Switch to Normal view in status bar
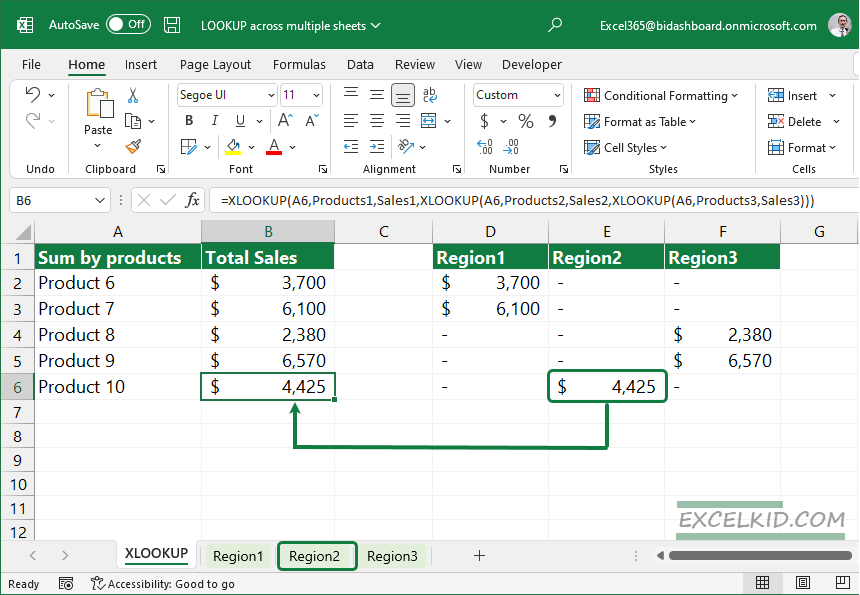 click(x=762, y=583)
